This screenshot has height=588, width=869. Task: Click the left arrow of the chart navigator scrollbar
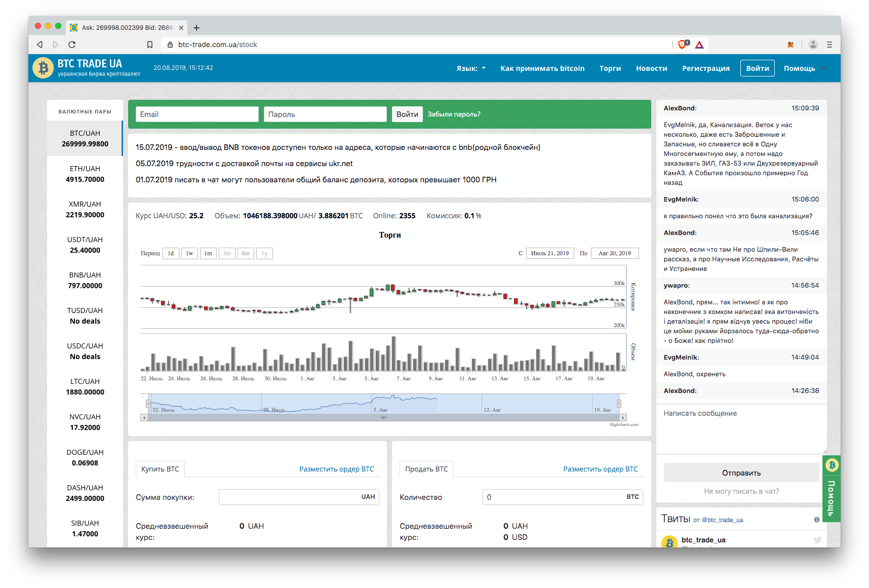144,418
